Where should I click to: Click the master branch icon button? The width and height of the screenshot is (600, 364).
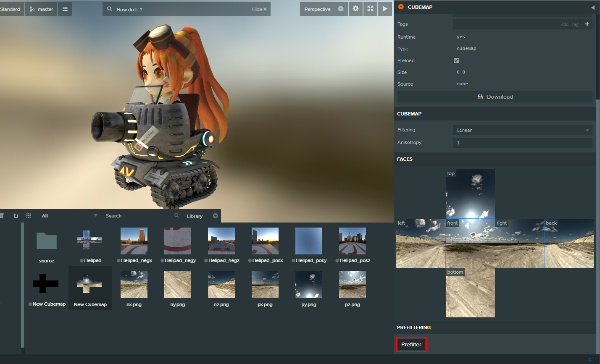coord(41,9)
